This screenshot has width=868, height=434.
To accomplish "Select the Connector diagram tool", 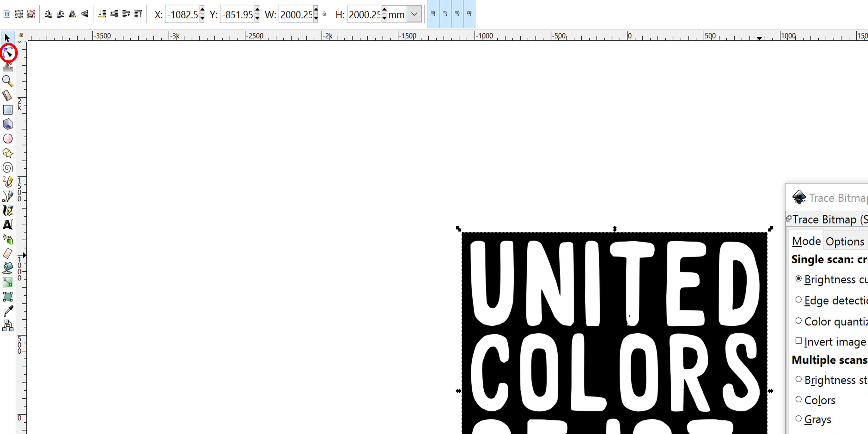I will 8,325.
